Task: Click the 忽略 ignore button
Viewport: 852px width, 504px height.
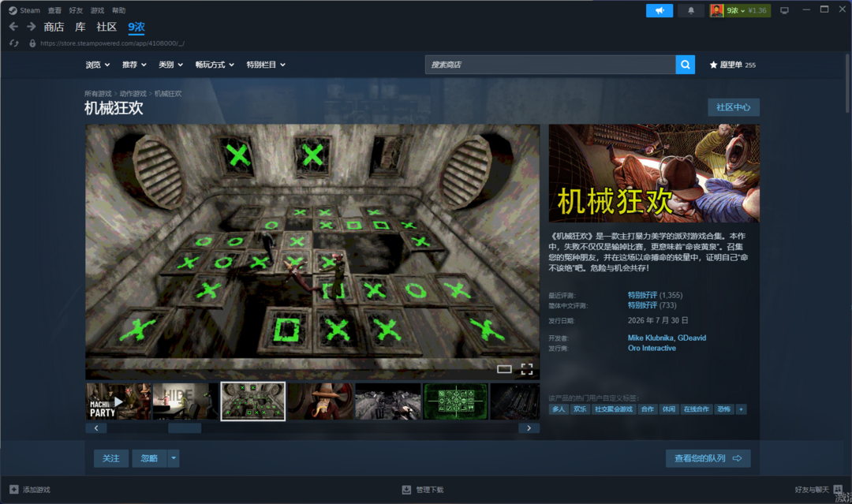Action: [x=149, y=458]
